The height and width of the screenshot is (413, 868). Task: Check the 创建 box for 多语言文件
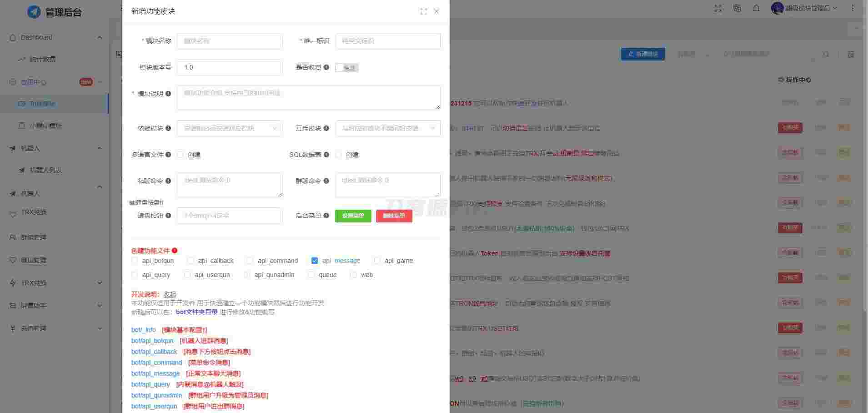pyautogui.click(x=180, y=155)
